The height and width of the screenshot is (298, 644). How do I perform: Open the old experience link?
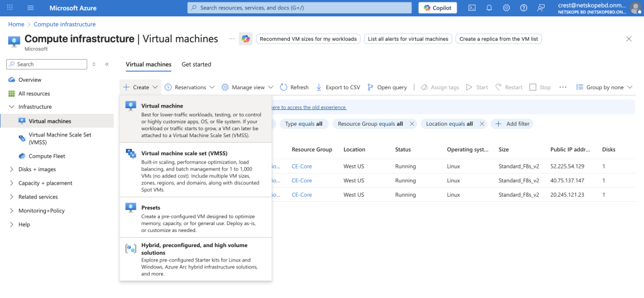pyautogui.click(x=309, y=108)
